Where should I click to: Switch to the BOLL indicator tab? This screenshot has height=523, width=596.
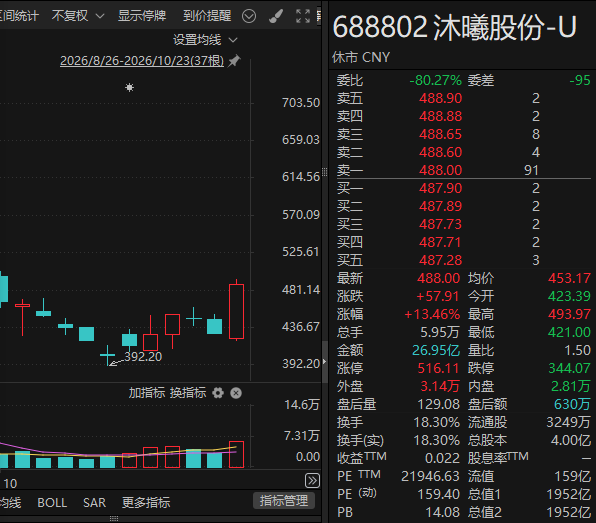coord(52,503)
